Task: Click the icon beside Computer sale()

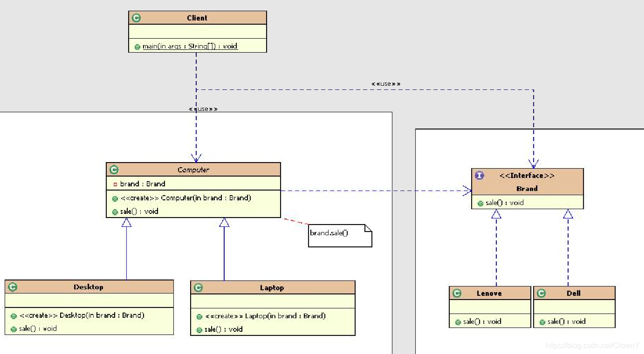Action: coord(115,212)
